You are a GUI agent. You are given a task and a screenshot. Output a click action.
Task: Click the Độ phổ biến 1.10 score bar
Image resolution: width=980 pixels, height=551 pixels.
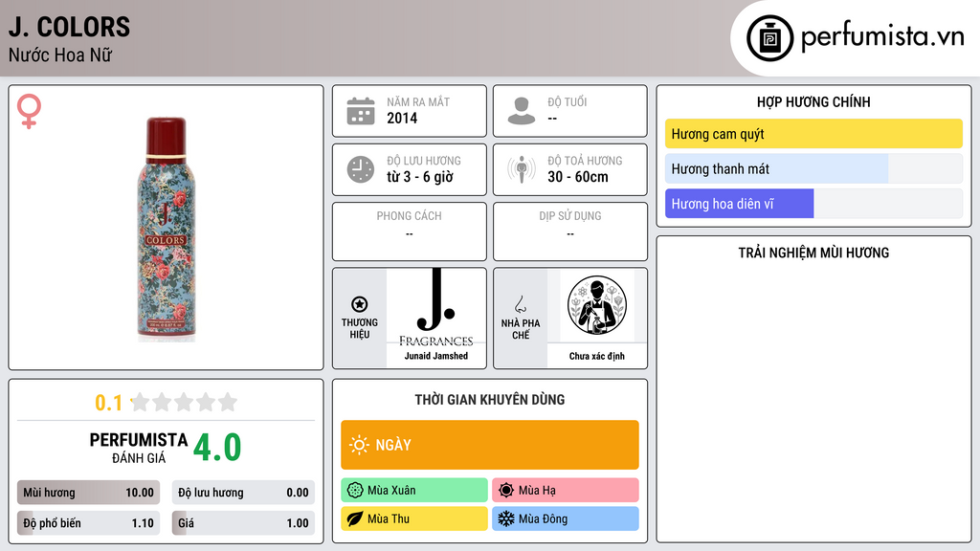[x=88, y=523]
